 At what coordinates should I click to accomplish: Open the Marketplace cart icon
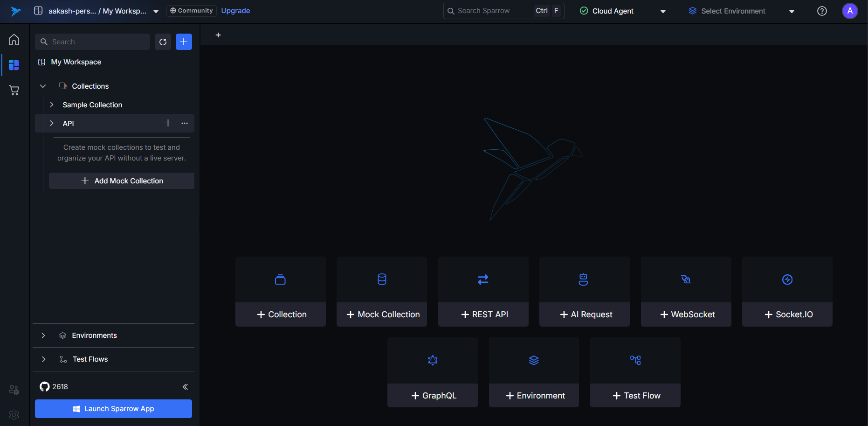[14, 90]
